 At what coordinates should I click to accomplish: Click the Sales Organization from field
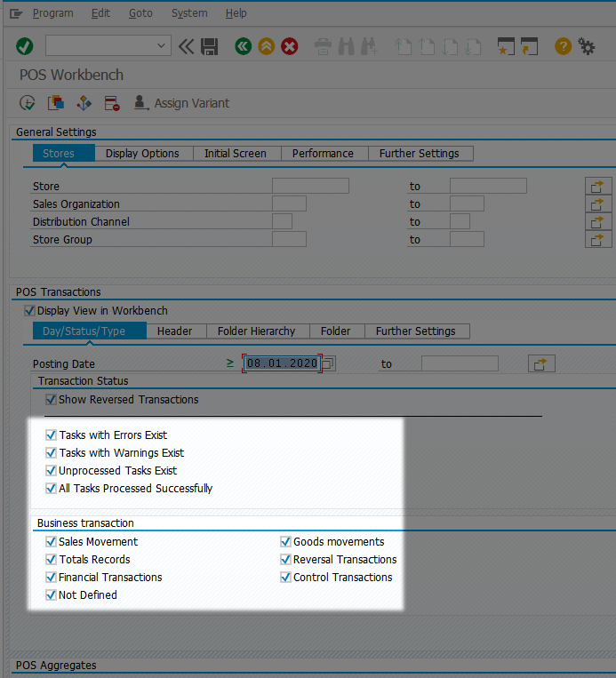(x=289, y=203)
